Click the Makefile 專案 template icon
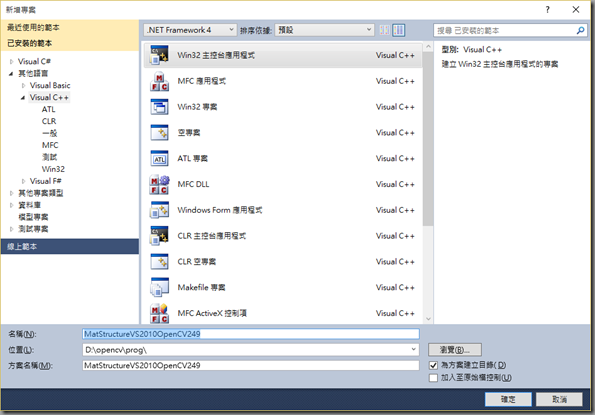Image resolution: width=595 pixels, height=415 pixels. (159, 288)
